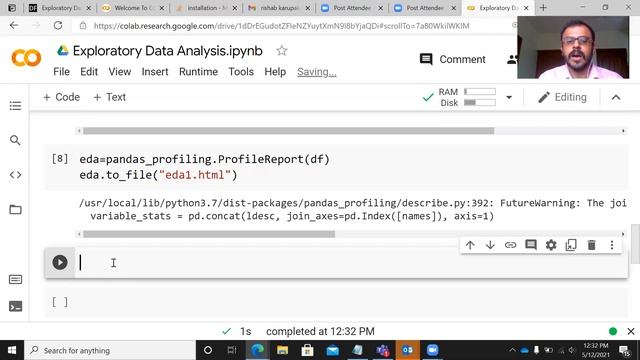Open cell editor settings gear
The height and width of the screenshot is (360, 640).
point(551,245)
